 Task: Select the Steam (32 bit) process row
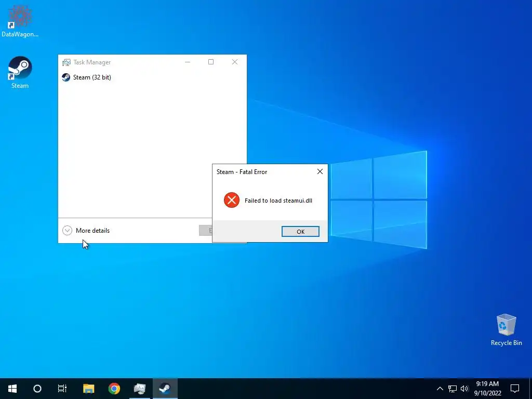152,77
